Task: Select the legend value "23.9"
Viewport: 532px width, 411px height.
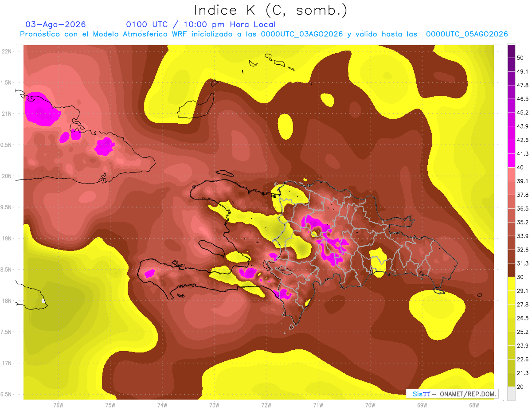Action: tap(522, 345)
